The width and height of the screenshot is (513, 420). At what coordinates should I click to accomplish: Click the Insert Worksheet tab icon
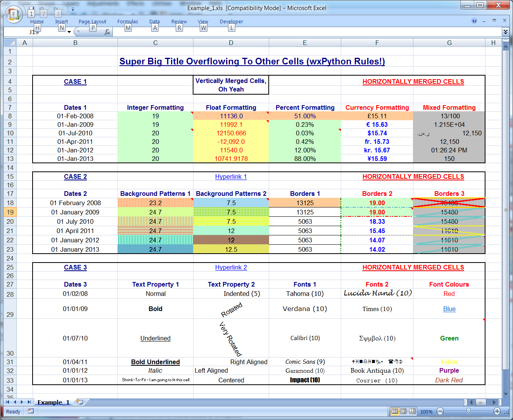[80, 402]
